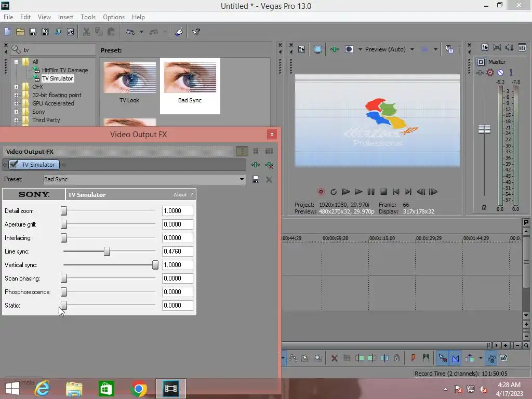
Task: Click the Detail zoom value field
Action: 178,211
